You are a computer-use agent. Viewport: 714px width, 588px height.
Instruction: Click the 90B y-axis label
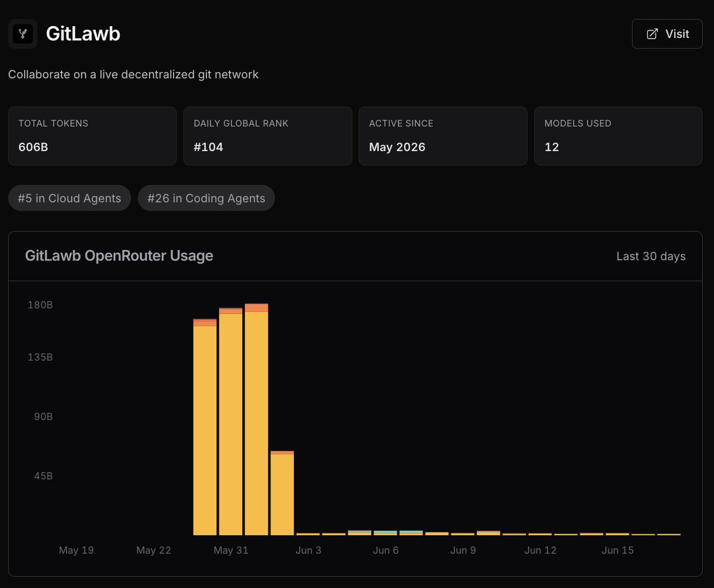[43, 417]
